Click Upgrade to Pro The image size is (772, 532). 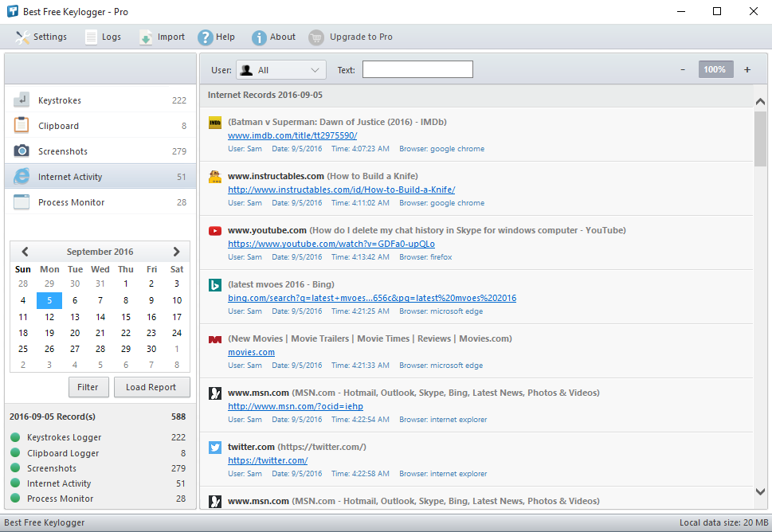(x=351, y=37)
